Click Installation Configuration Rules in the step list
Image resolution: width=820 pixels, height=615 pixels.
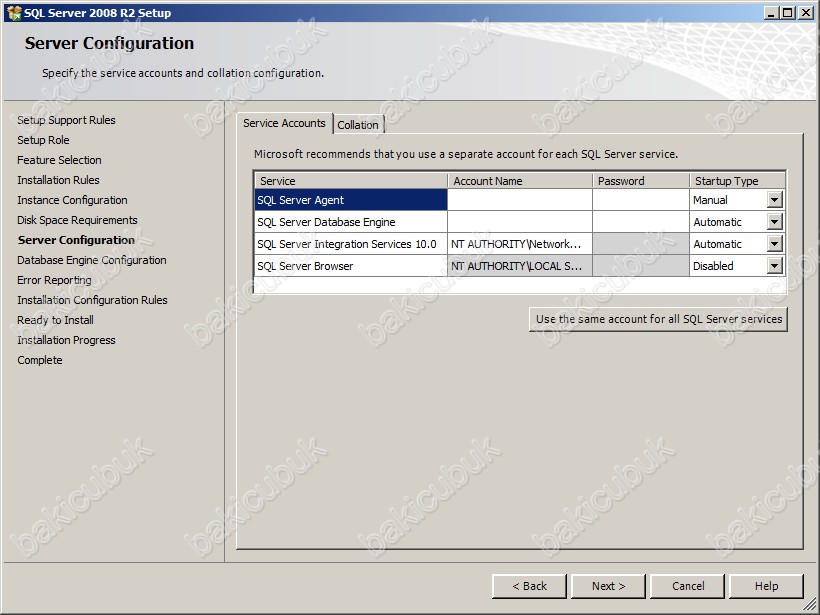(x=92, y=300)
